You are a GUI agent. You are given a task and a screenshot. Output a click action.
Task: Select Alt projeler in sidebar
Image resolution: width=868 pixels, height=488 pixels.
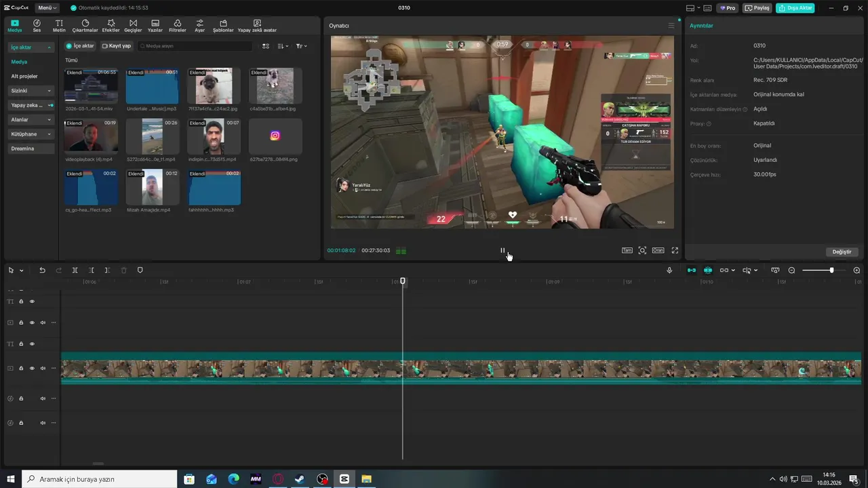coord(24,76)
